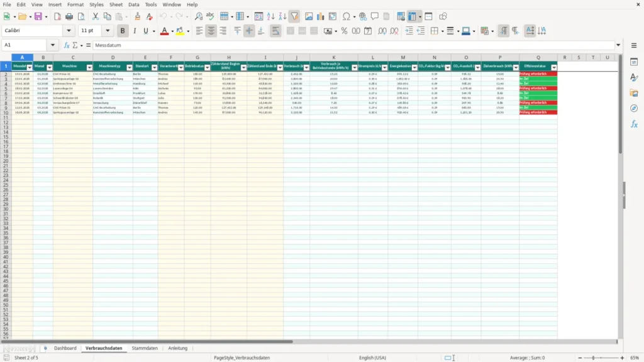This screenshot has width=644, height=362.
Task: Insert an image
Action: click(309, 16)
